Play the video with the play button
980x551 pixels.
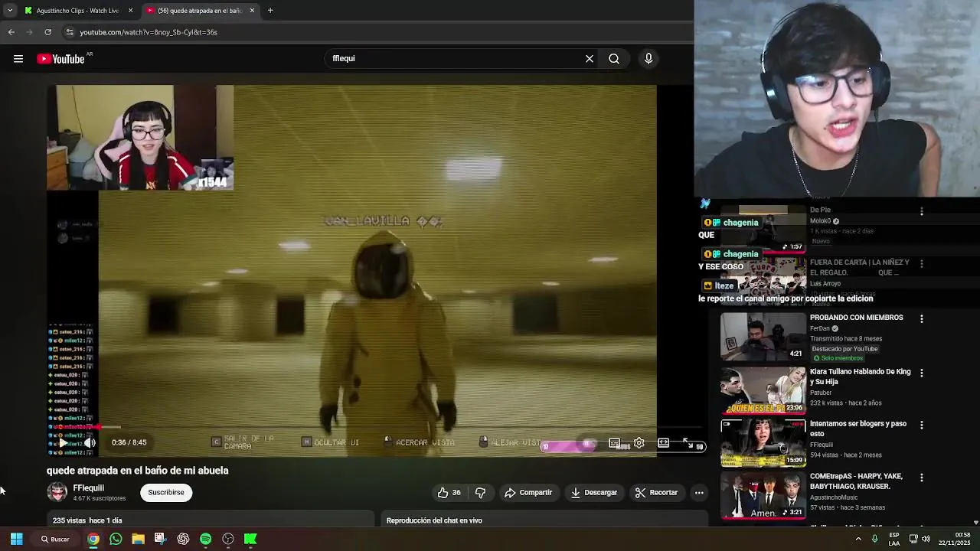coord(64,442)
